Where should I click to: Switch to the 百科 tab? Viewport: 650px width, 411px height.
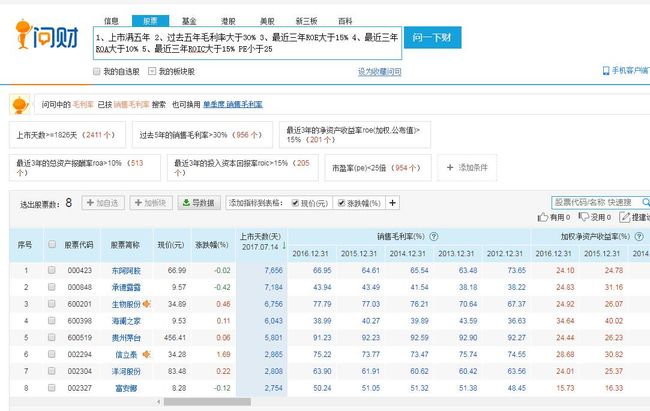pyautogui.click(x=345, y=21)
